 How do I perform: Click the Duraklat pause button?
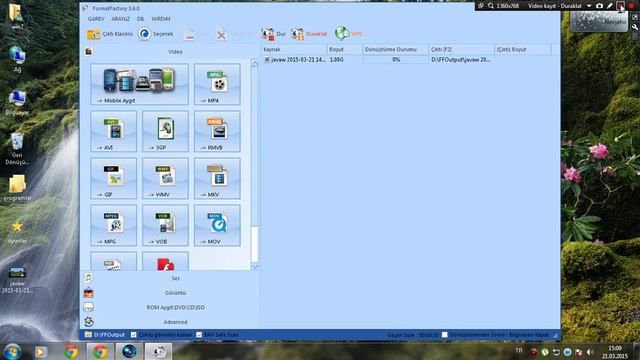click(309, 34)
